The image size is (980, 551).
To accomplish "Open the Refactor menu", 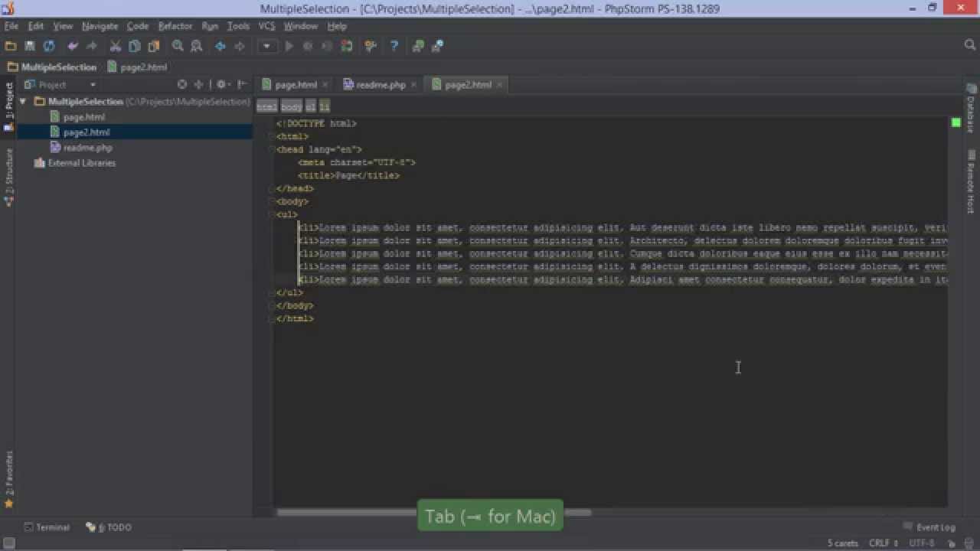I will [x=175, y=26].
